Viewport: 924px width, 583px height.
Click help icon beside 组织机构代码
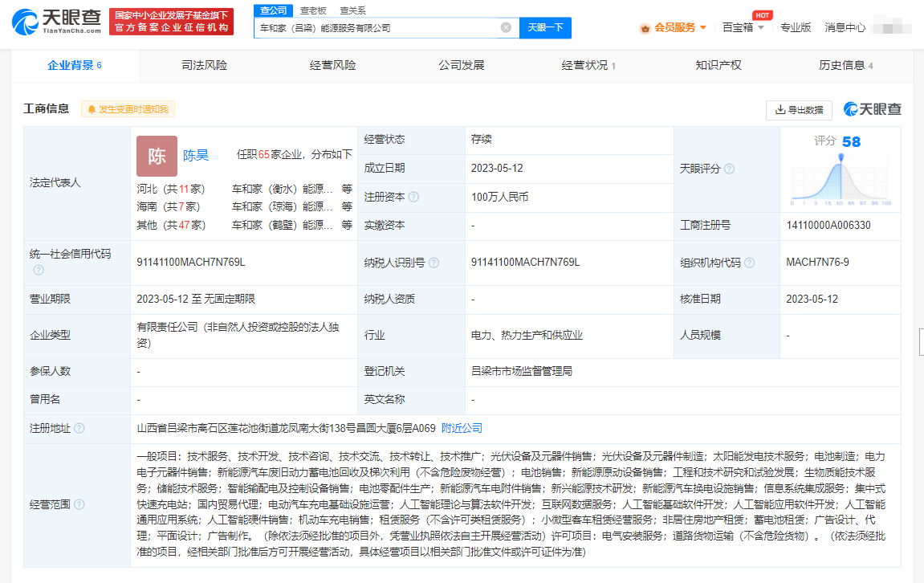pyautogui.click(x=749, y=263)
